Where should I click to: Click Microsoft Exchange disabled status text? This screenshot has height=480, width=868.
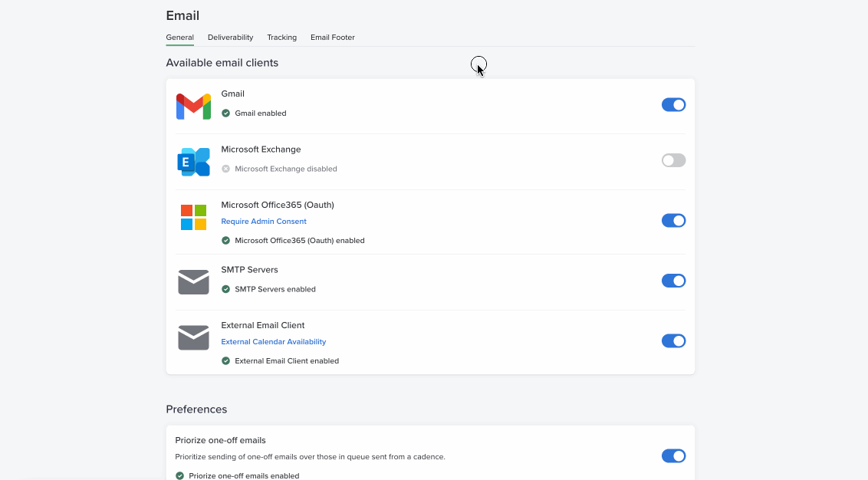286,169
